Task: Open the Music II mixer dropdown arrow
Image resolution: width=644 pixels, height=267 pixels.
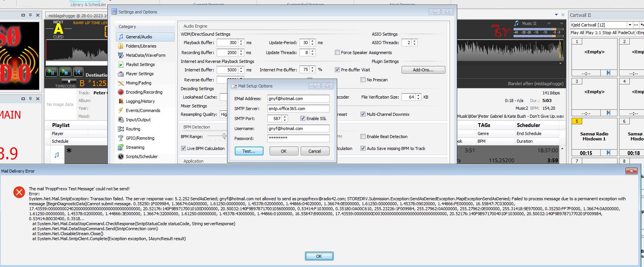Action: pyautogui.click(x=549, y=24)
